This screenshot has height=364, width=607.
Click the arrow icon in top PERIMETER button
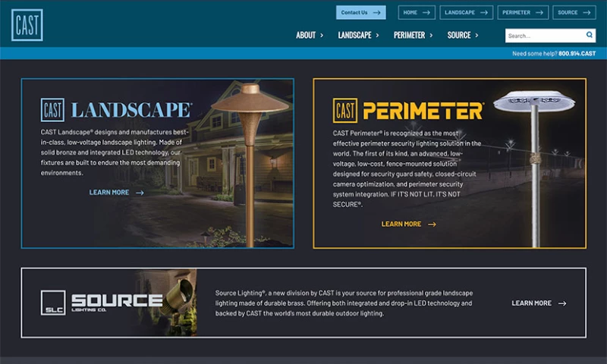pos(539,13)
